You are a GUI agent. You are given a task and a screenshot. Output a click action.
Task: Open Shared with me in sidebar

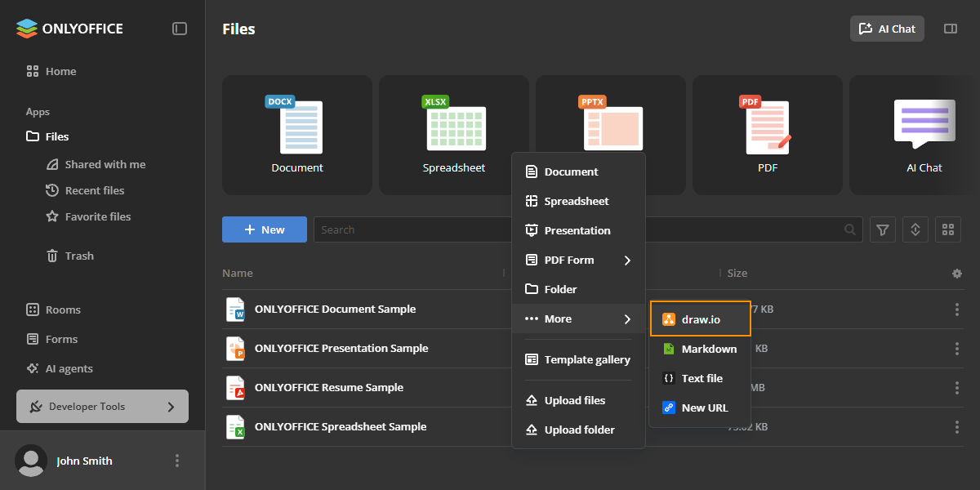coord(96,165)
